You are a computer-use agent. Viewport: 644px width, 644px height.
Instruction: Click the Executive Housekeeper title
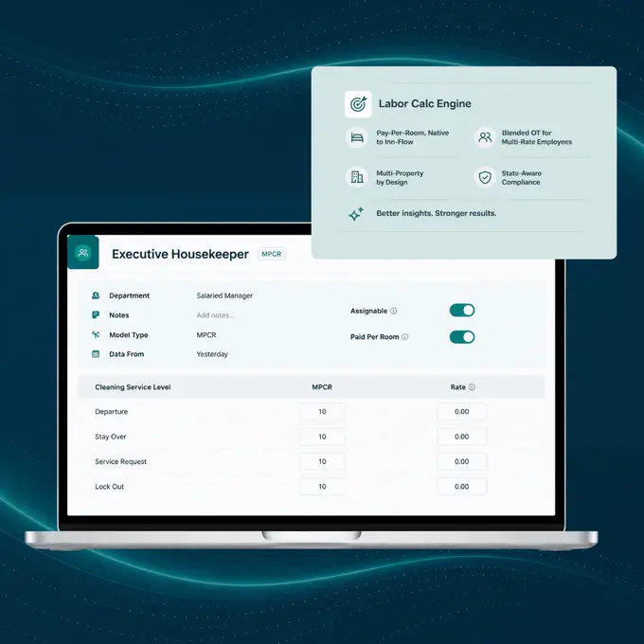click(180, 254)
